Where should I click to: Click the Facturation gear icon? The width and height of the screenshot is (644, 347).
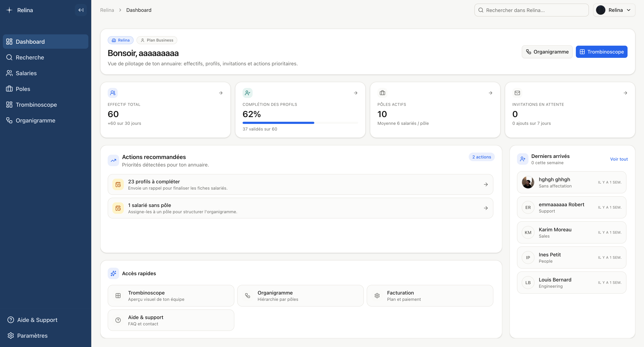click(x=377, y=296)
